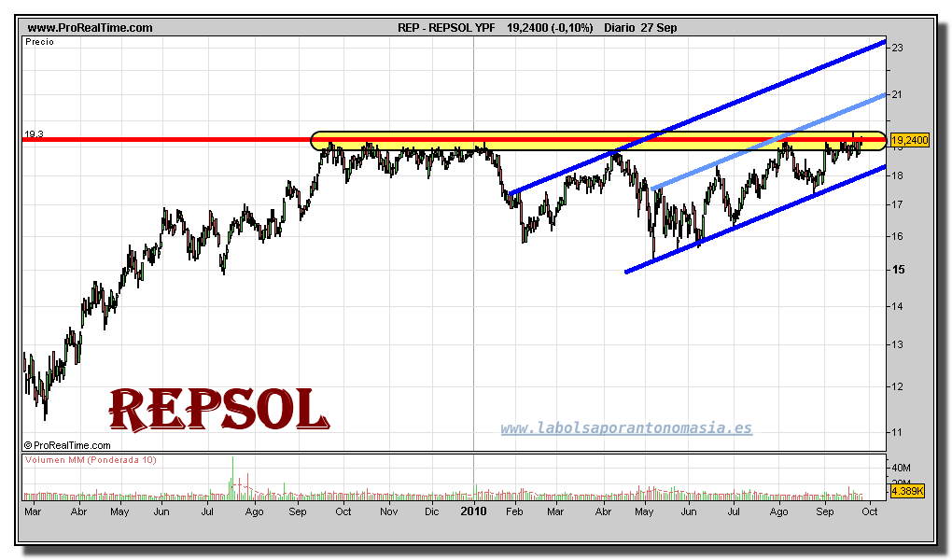The height and width of the screenshot is (560, 952).
Task: Click the 18 price axis value
Action: (897, 175)
